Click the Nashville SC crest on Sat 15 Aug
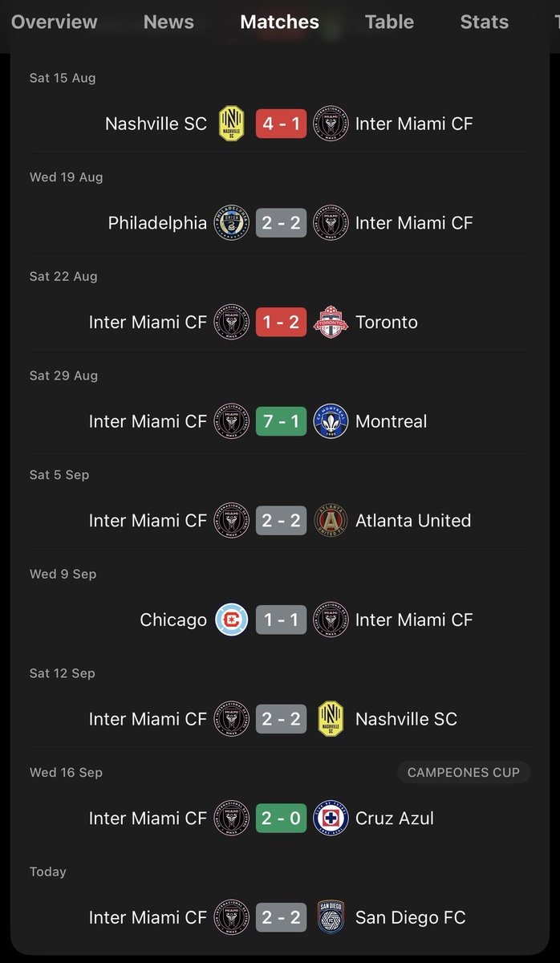560x963 pixels. point(232,124)
